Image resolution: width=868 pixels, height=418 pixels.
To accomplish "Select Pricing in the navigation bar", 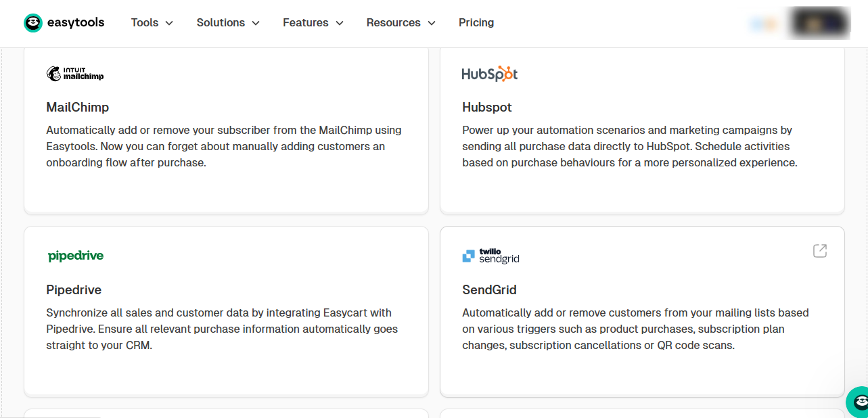I will [476, 22].
